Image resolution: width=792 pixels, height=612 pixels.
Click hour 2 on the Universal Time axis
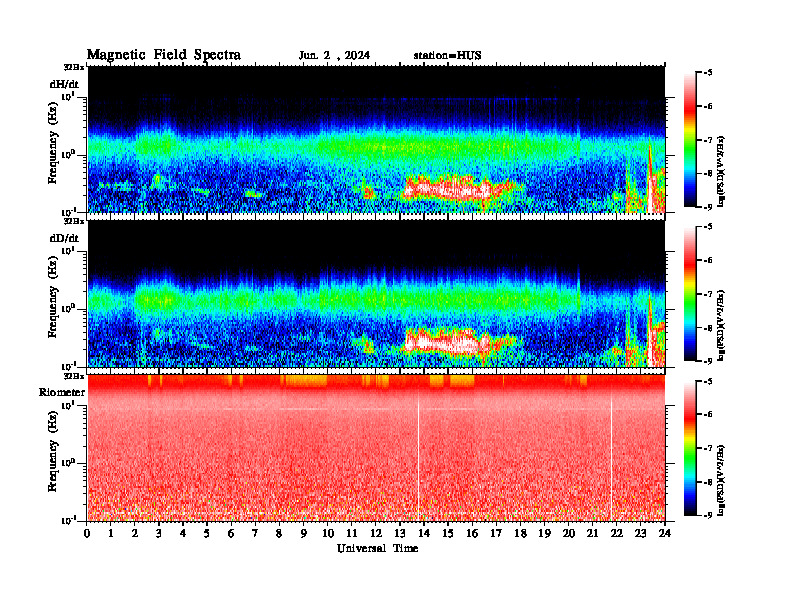(135, 534)
